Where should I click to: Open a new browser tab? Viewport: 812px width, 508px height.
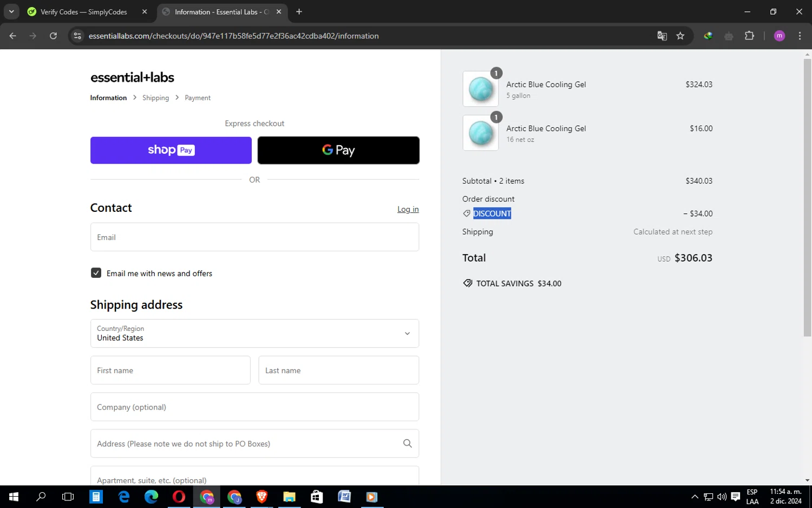[299, 11]
